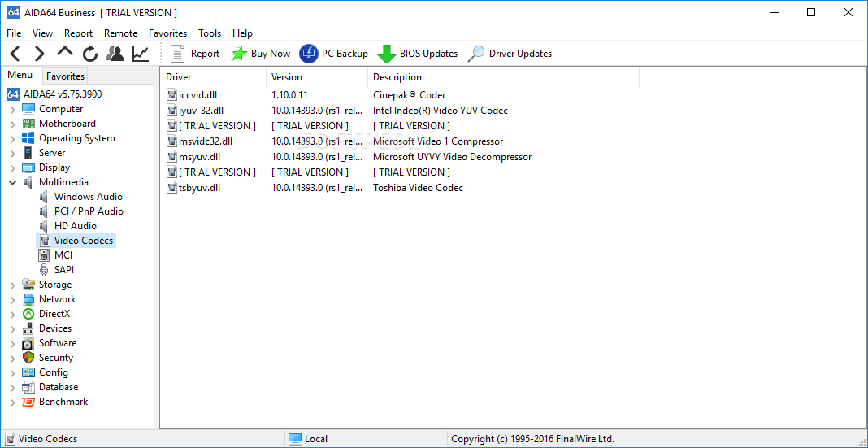Click the Network icon in tree
The width and height of the screenshot is (868, 448).
(x=28, y=299)
